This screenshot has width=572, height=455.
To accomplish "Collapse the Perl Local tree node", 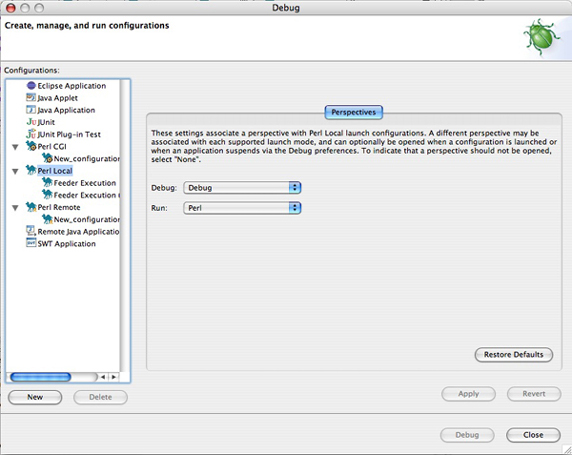I will point(15,171).
